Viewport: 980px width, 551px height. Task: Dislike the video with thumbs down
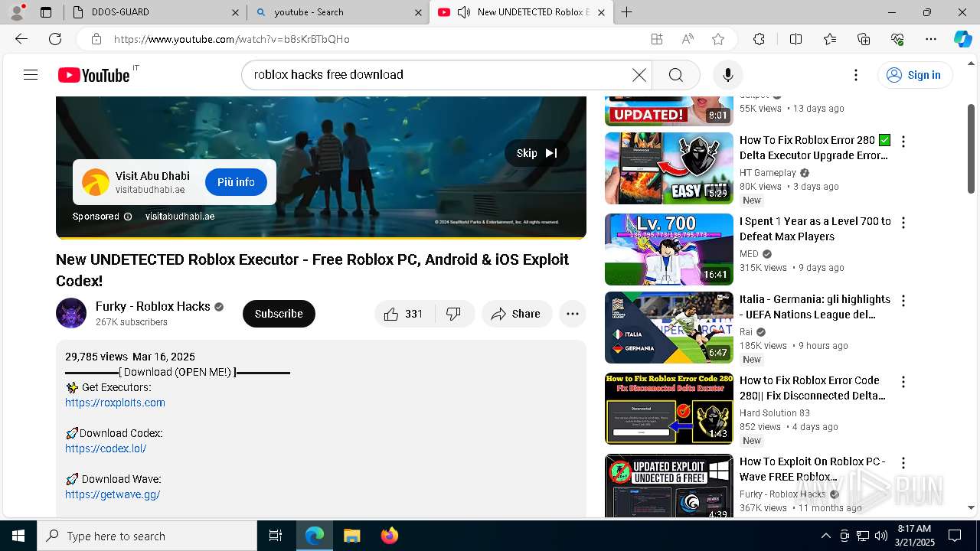click(x=454, y=314)
